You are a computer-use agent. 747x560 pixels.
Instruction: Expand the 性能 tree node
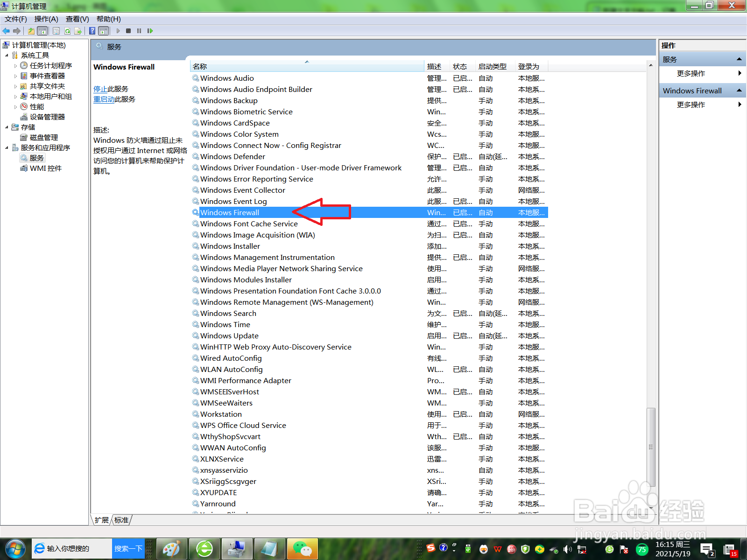point(15,107)
